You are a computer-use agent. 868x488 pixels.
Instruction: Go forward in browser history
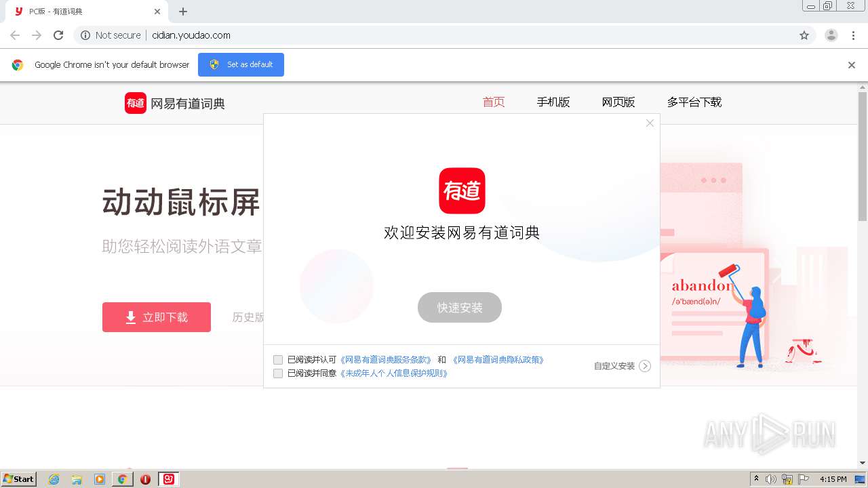click(37, 35)
